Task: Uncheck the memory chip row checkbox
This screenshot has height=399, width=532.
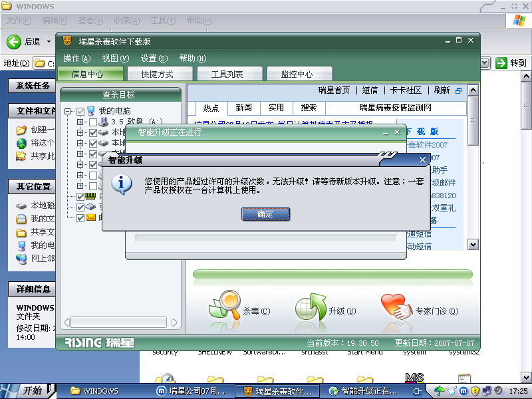Action: (80, 196)
